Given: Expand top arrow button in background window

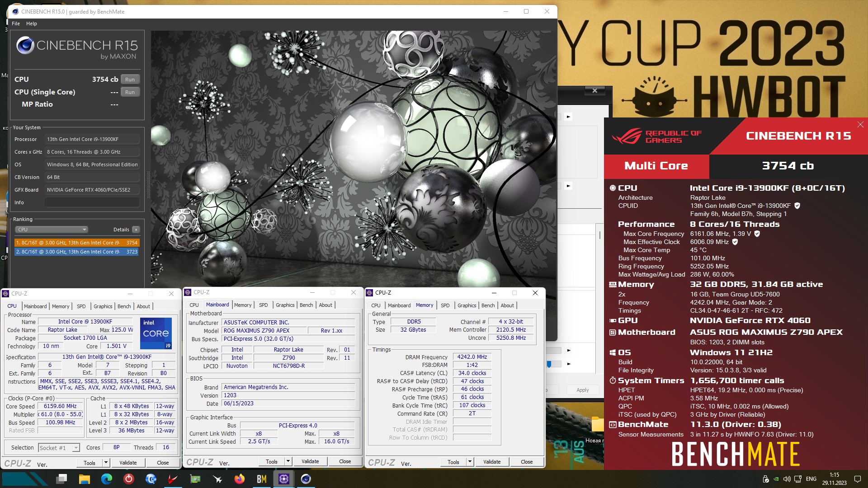Looking at the screenshot, I should click(568, 117).
